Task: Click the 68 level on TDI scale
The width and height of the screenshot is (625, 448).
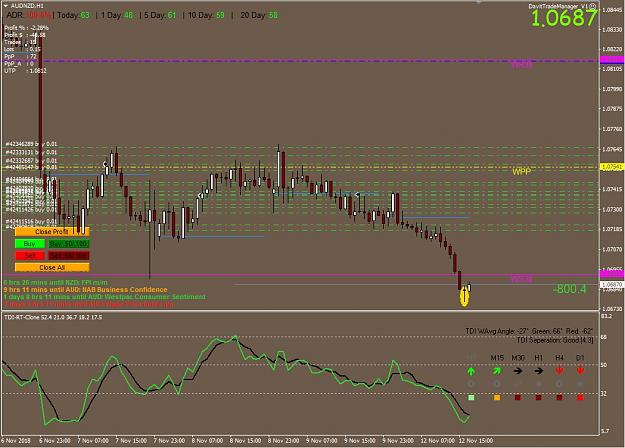Action: tap(603, 337)
